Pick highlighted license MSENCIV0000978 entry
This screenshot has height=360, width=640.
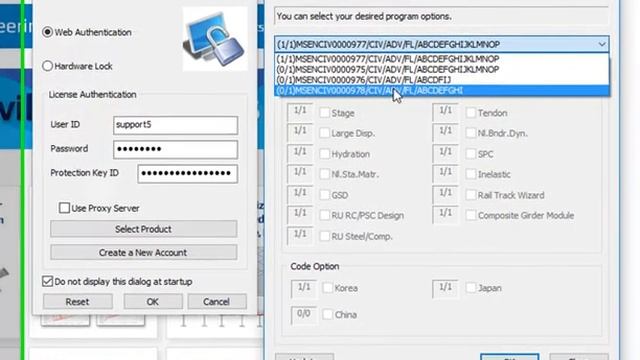click(442, 91)
